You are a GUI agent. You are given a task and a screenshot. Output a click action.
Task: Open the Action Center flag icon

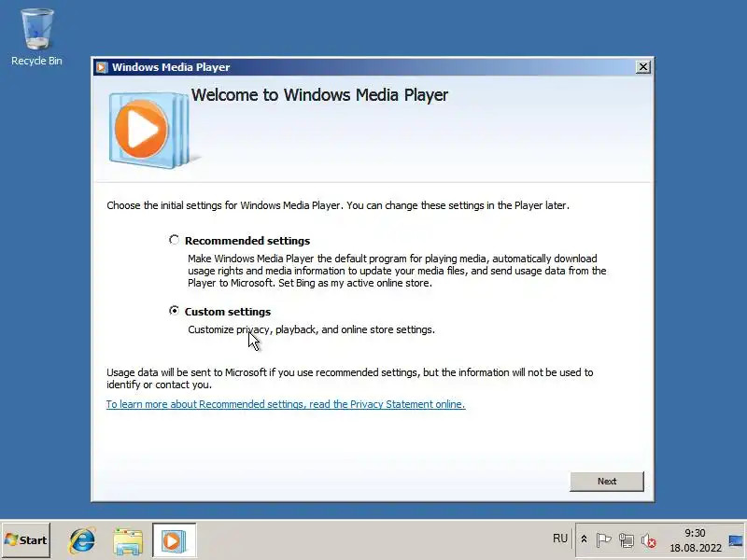[603, 540]
